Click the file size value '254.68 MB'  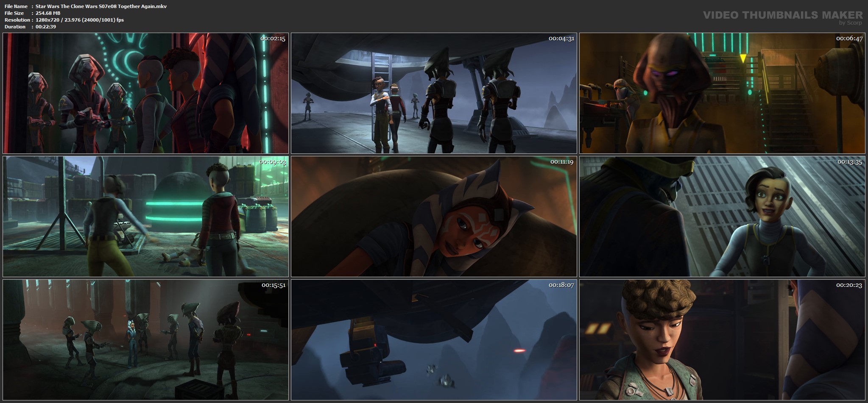48,13
